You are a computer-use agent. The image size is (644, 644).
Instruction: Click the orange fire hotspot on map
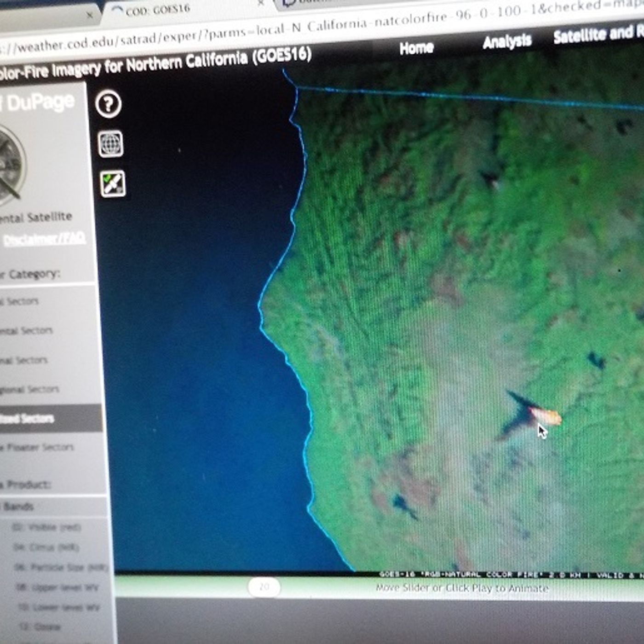[x=546, y=415]
